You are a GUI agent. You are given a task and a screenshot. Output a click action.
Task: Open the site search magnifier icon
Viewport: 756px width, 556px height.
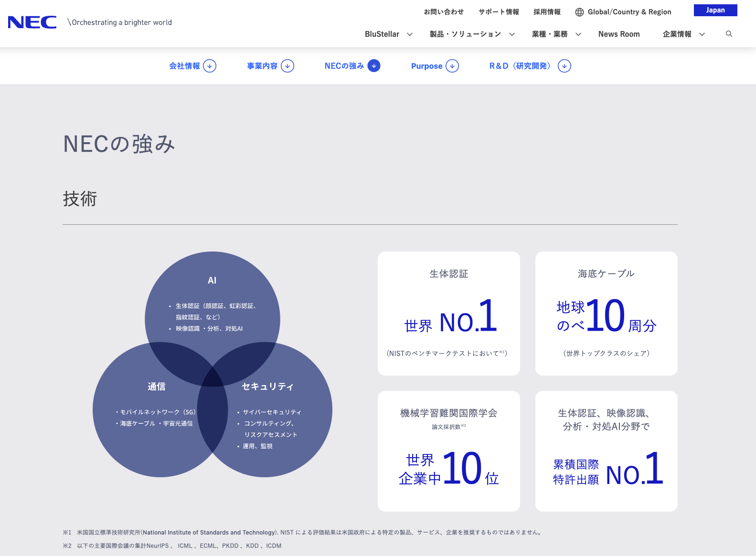(729, 34)
